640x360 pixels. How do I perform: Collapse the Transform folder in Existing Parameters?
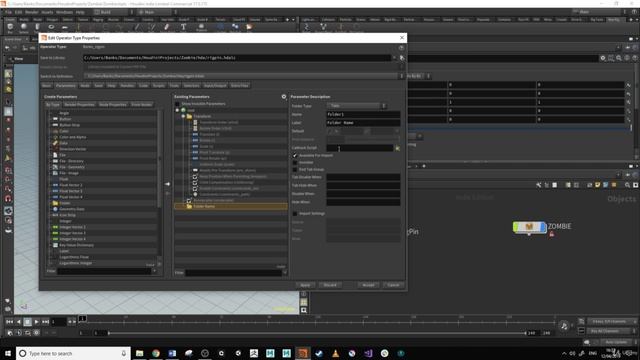pos(183,116)
